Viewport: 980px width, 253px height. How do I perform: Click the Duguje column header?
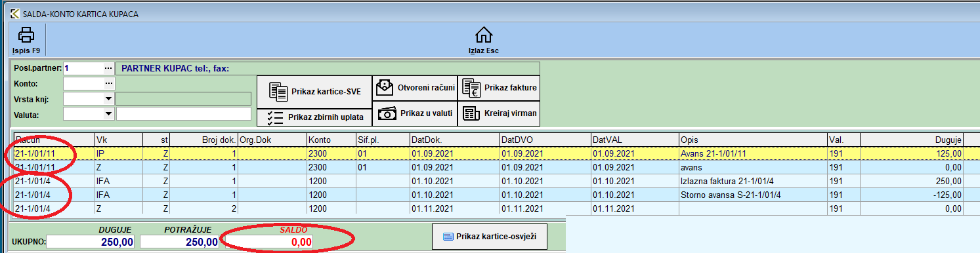[x=912, y=140]
